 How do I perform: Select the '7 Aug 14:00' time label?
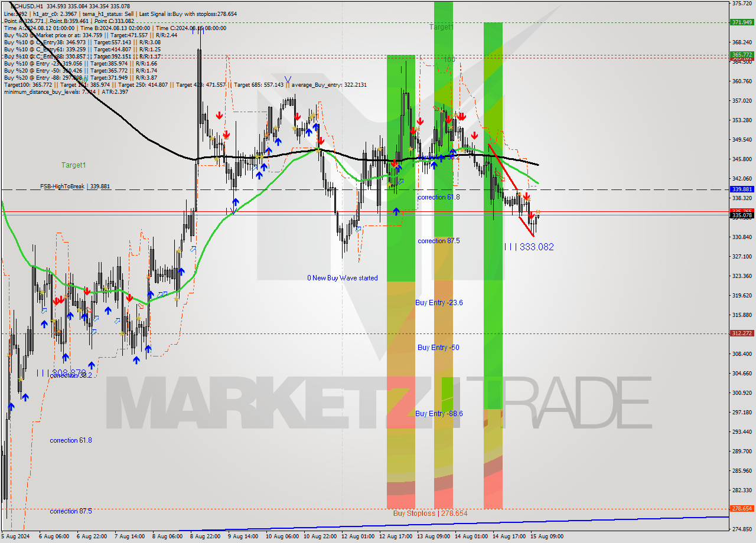(x=128, y=537)
